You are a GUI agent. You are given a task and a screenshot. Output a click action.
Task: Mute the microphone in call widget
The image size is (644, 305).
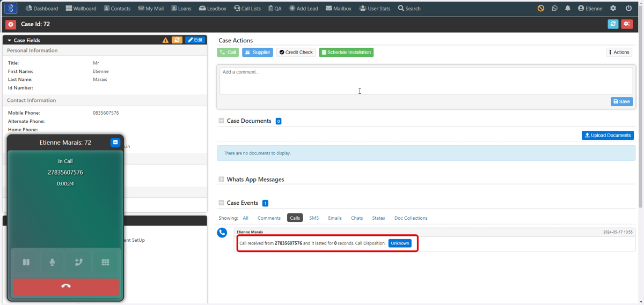coord(52,262)
